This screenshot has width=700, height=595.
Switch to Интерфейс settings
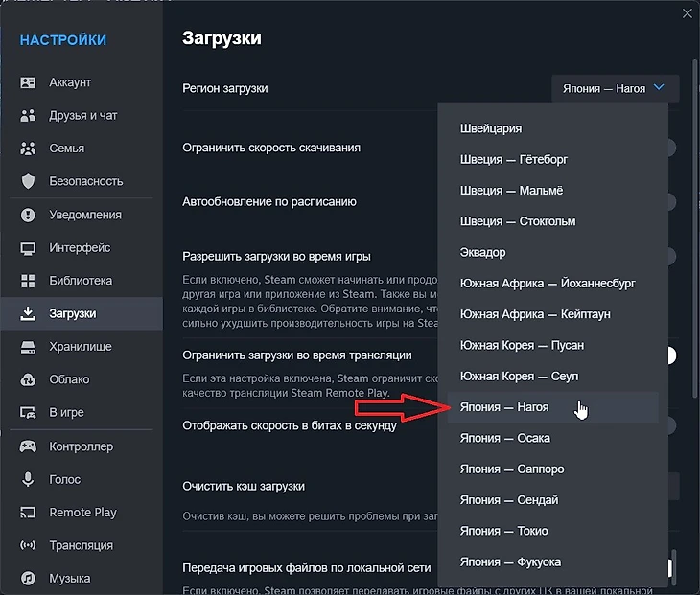pyautogui.click(x=82, y=248)
